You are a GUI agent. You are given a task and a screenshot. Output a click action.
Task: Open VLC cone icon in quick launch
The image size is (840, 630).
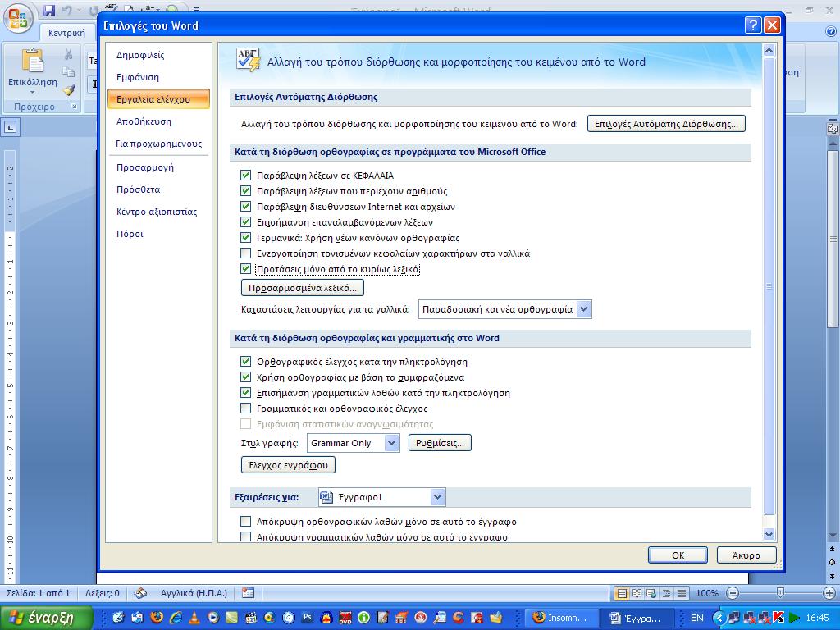point(194,618)
